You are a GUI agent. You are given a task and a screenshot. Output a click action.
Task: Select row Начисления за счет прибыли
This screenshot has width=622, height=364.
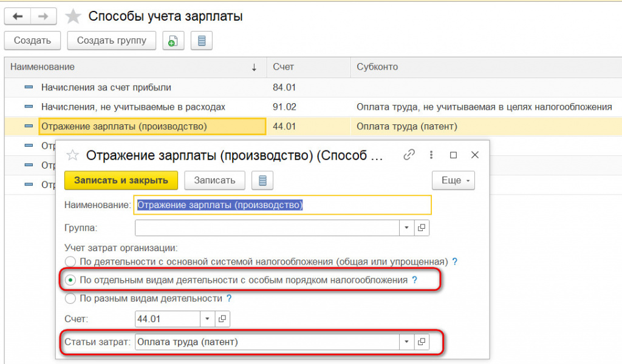tap(106, 87)
